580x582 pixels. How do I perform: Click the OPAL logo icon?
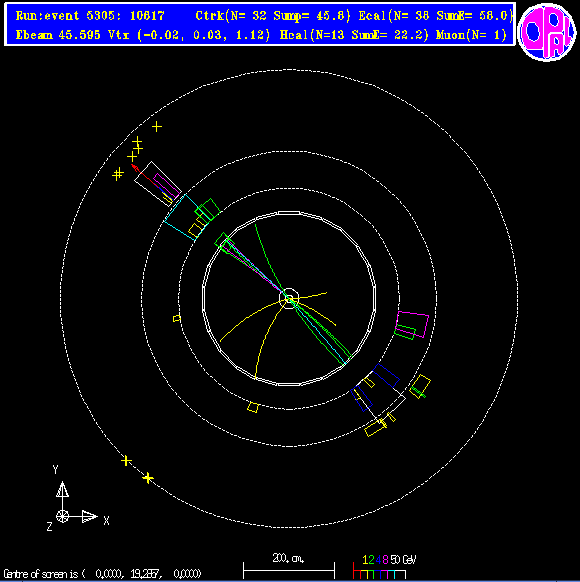(547, 32)
